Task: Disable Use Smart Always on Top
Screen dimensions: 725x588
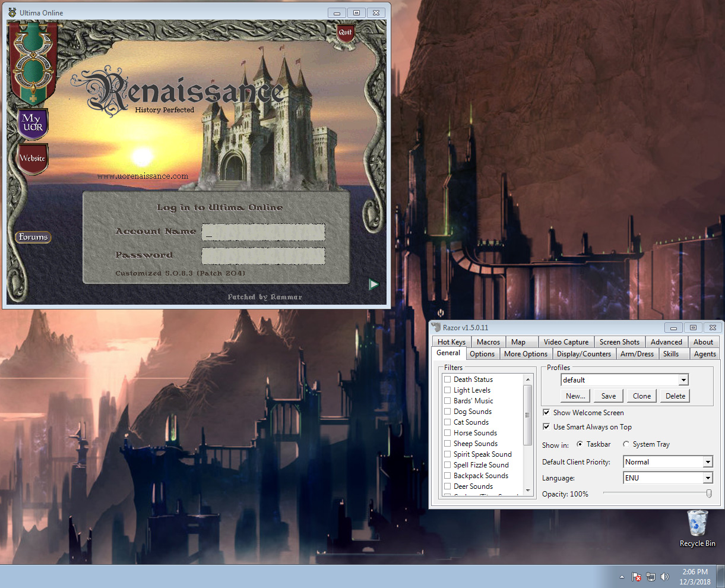Action: pyautogui.click(x=546, y=426)
